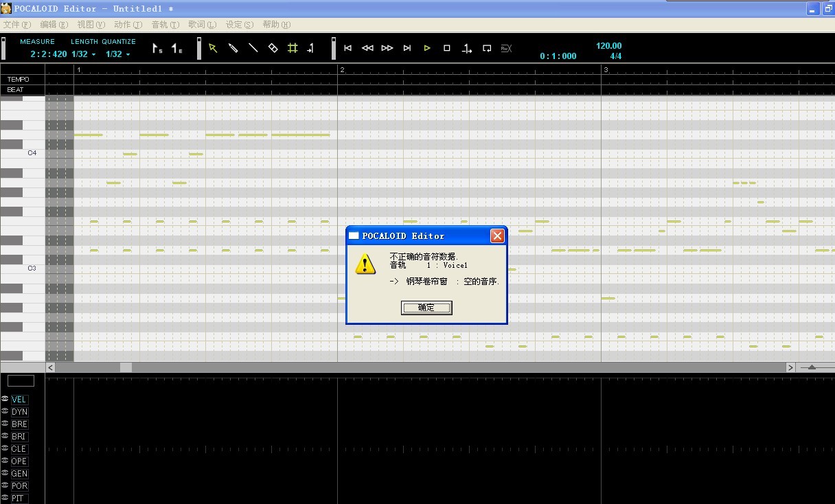Open the 音轨(T) menu
Image resolution: width=835 pixels, height=504 pixels.
tap(165, 25)
